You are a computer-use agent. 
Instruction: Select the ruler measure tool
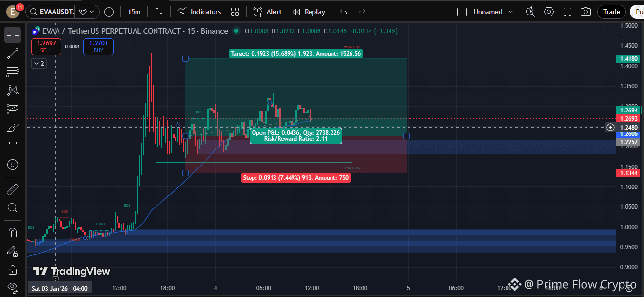(x=13, y=189)
